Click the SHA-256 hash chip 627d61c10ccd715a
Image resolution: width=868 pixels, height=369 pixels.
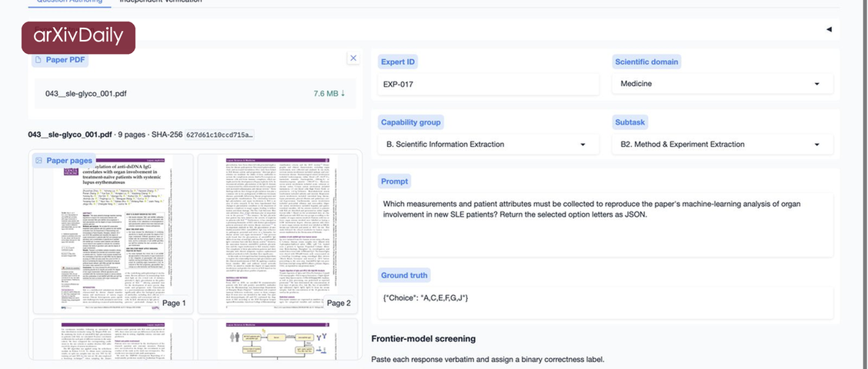tap(219, 135)
